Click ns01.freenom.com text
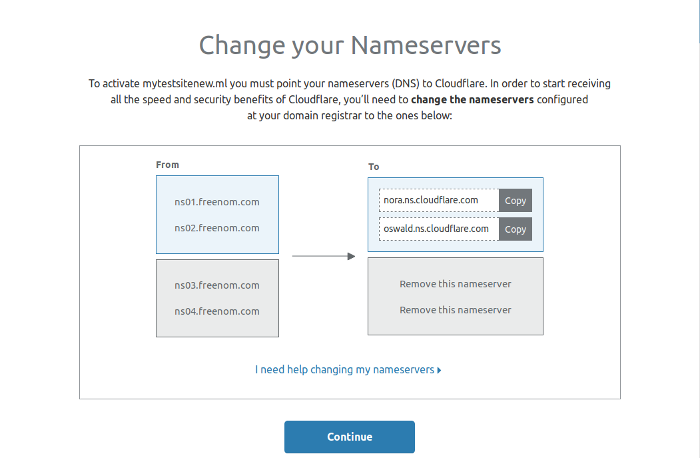 [217, 202]
